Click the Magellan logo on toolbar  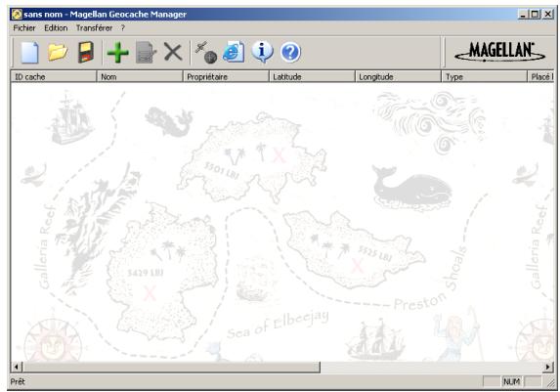pyautogui.click(x=500, y=52)
